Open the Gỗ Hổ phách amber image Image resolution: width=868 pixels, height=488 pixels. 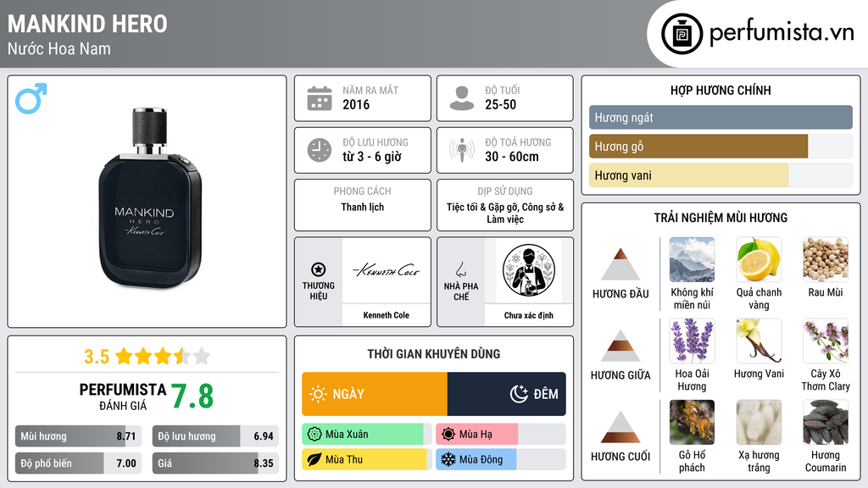[x=692, y=422]
